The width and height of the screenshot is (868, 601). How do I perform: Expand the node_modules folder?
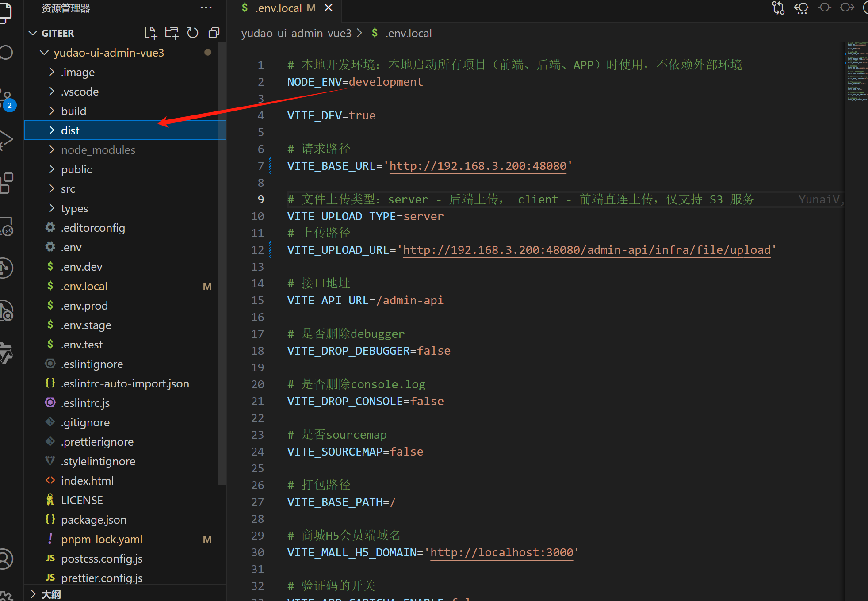(x=98, y=150)
